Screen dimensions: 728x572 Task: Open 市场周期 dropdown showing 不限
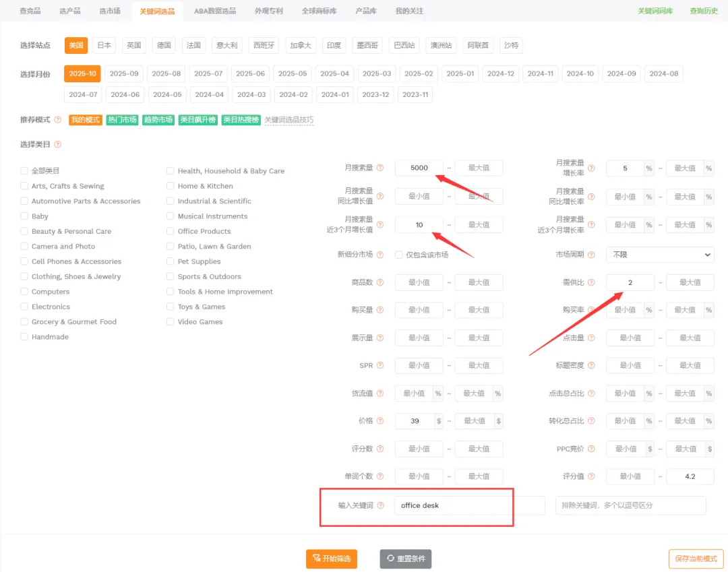660,255
